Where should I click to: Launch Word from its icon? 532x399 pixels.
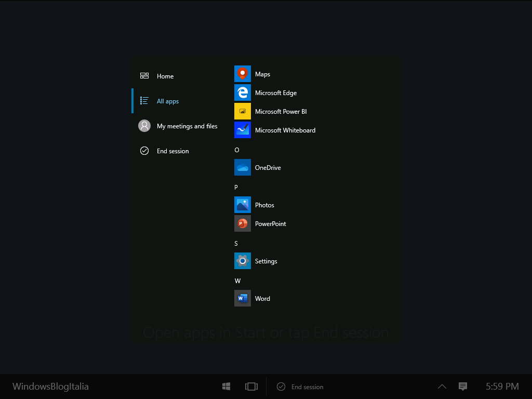(x=242, y=298)
